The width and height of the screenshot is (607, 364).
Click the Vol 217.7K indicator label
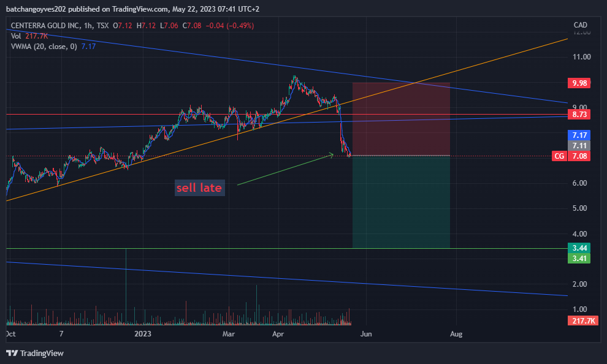point(29,36)
